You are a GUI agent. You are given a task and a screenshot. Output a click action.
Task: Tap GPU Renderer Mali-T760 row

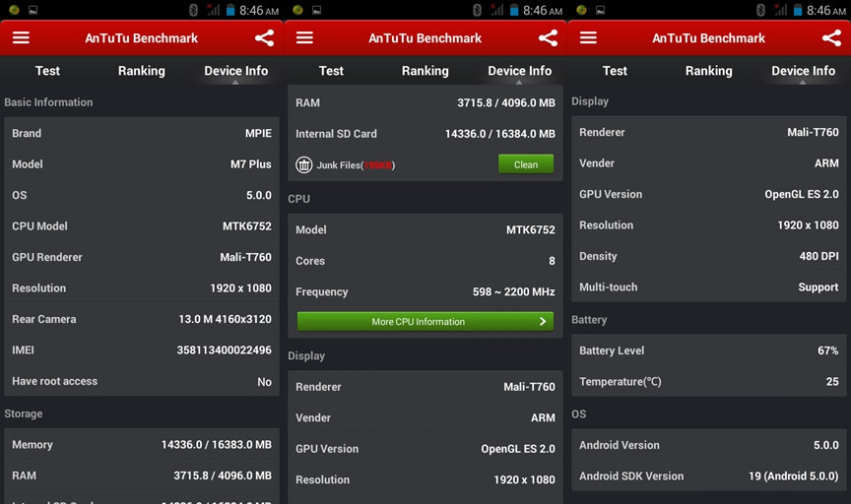(142, 257)
